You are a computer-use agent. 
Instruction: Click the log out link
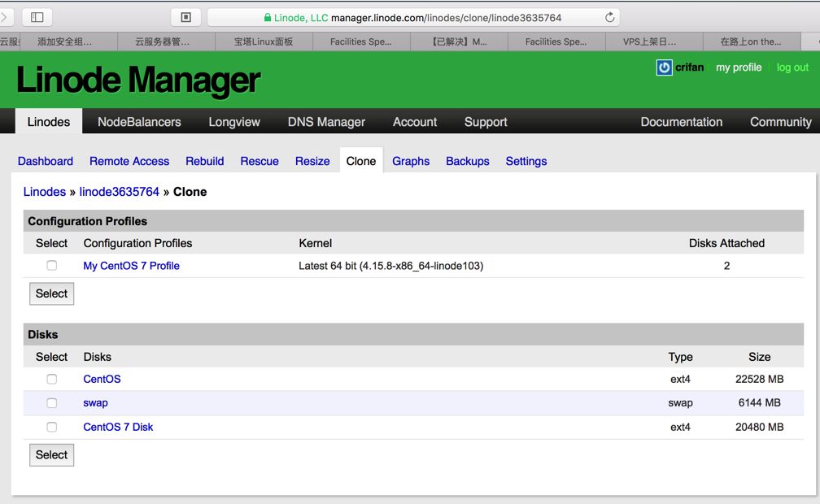click(x=792, y=67)
